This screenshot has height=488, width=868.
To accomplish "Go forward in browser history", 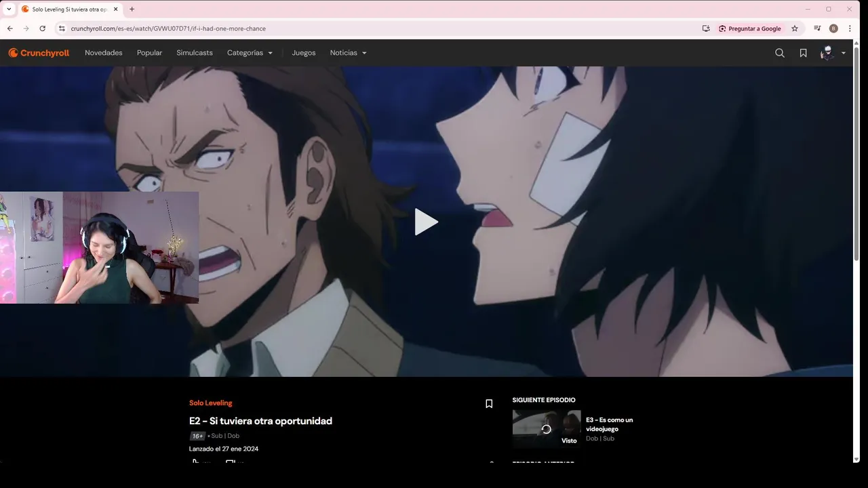I will point(26,28).
